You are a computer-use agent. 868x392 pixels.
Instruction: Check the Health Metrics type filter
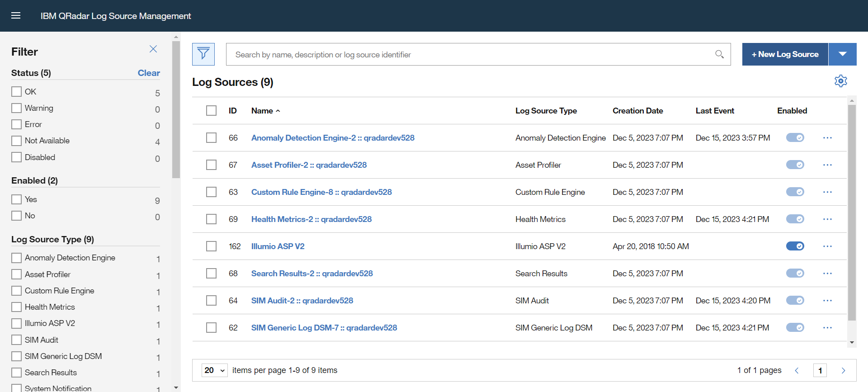tap(16, 307)
